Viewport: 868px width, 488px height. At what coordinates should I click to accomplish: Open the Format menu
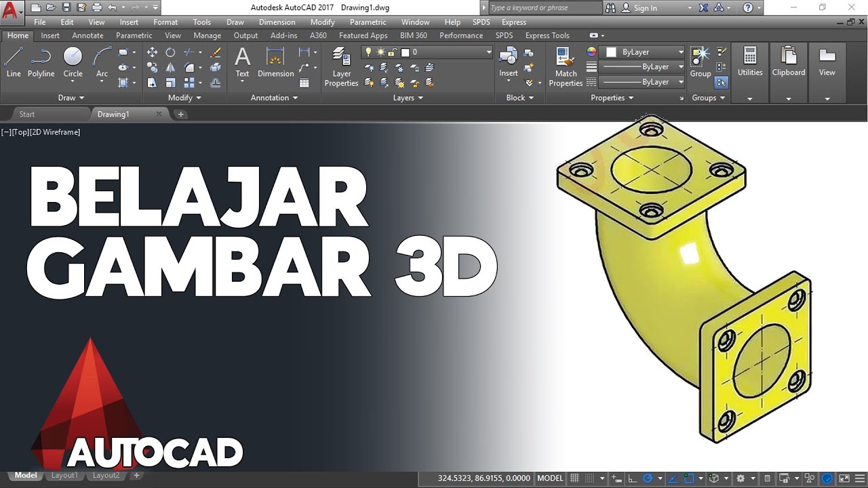[165, 22]
